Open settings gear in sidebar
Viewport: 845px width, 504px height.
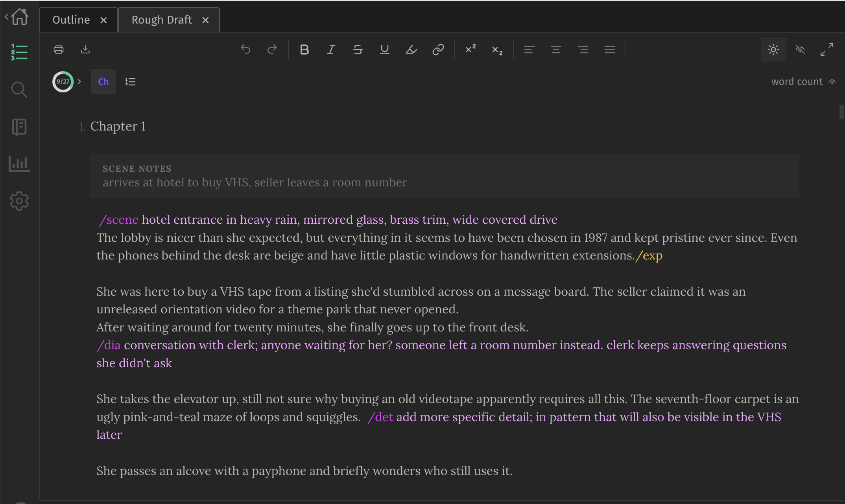pyautogui.click(x=19, y=201)
